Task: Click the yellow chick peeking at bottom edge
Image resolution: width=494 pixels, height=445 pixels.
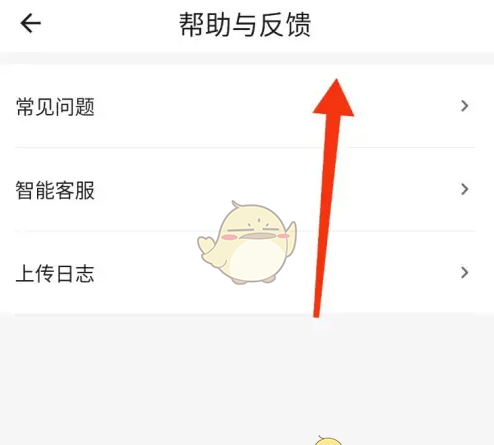Action: (328, 441)
